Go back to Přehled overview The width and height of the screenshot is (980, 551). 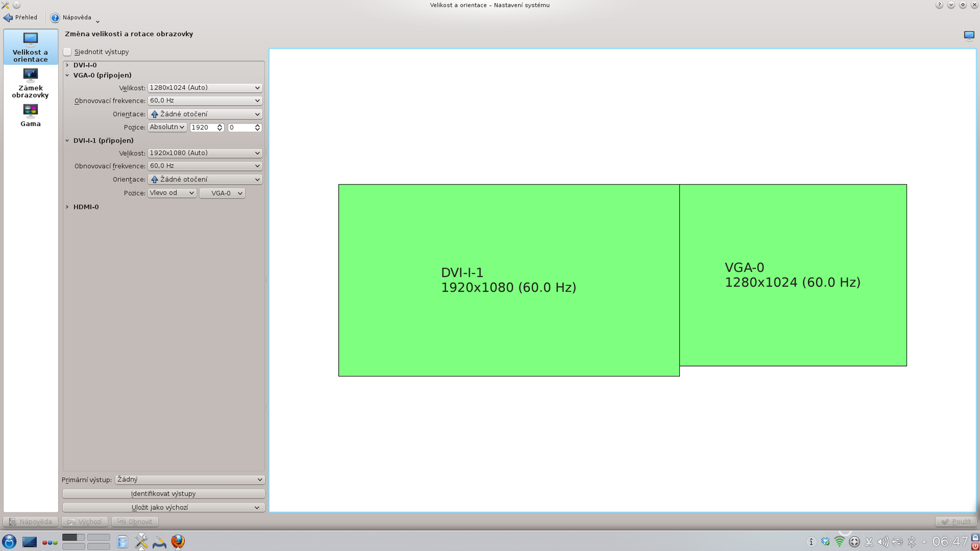[20, 18]
